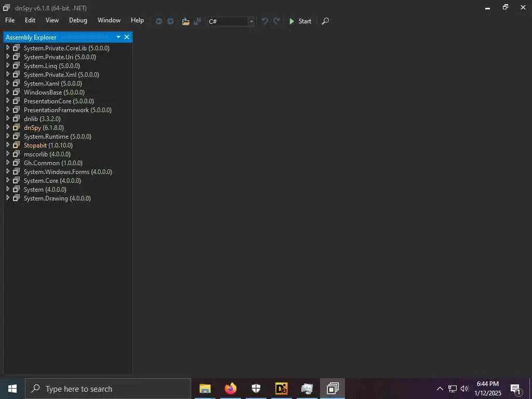The height and width of the screenshot is (399, 532).
Task: Expand the System.Private.Uri node
Action: pos(8,57)
